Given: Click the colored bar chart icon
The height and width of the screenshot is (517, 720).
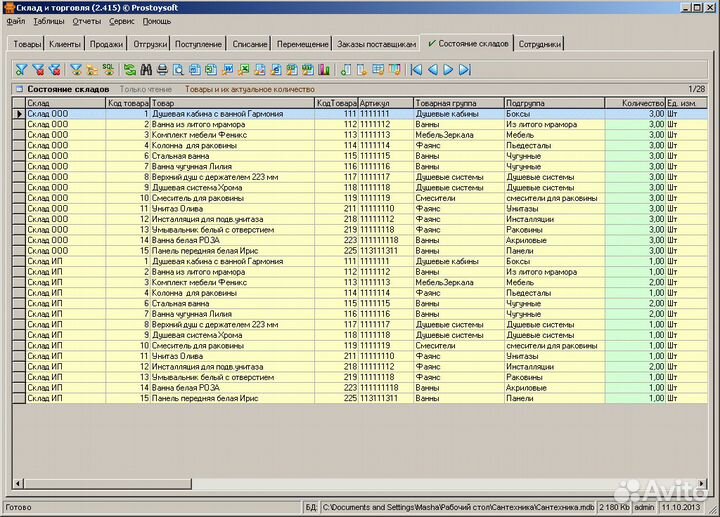Looking at the screenshot, I should tap(323, 70).
